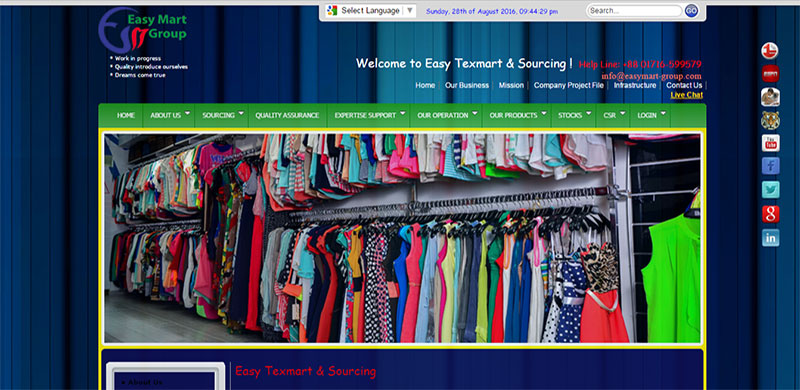
Task: Click the Easy Mart Group logo
Action: 143,31
